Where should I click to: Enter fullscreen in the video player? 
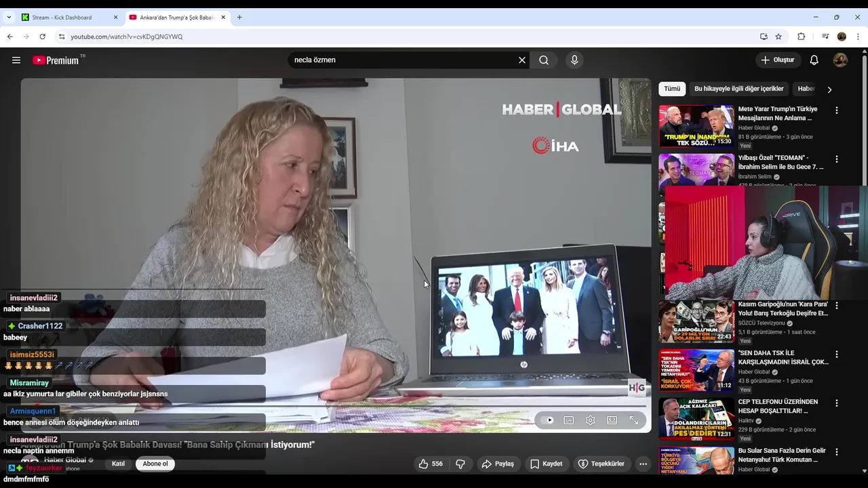tap(634, 420)
